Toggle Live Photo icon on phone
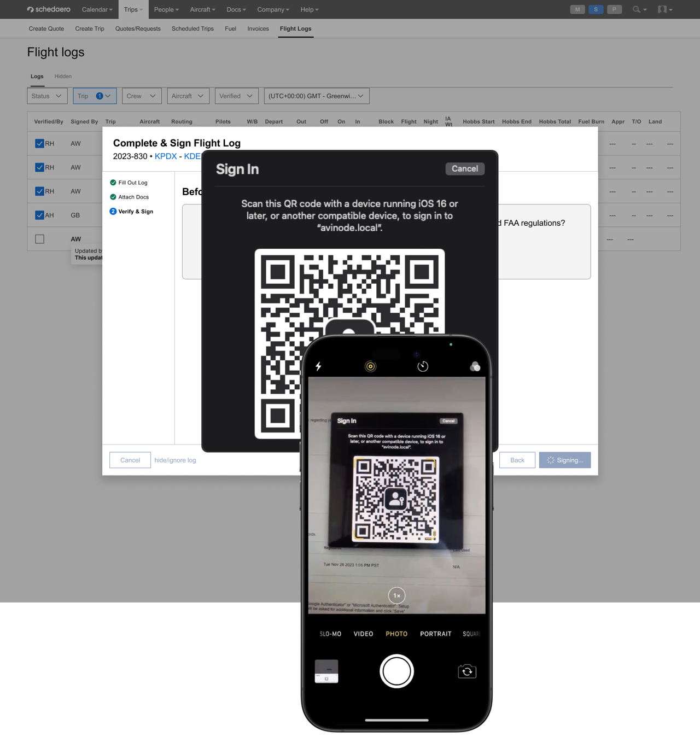This screenshot has height=743, width=700. pyautogui.click(x=370, y=366)
